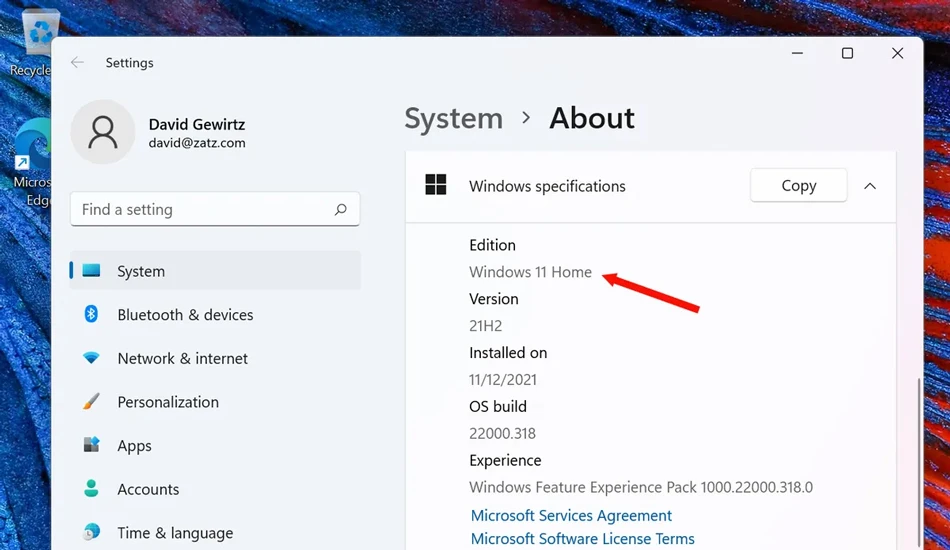
Task: Click the System monitor icon in sidebar
Action: click(91, 270)
